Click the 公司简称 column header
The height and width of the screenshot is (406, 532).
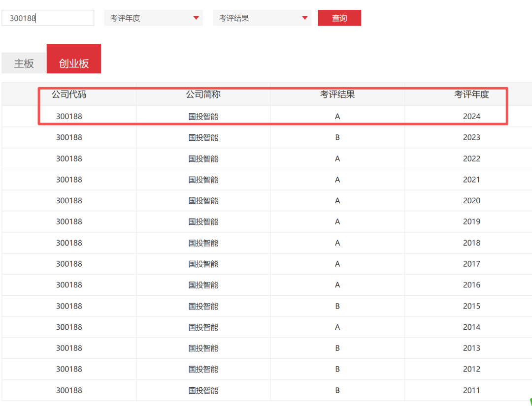coord(203,94)
